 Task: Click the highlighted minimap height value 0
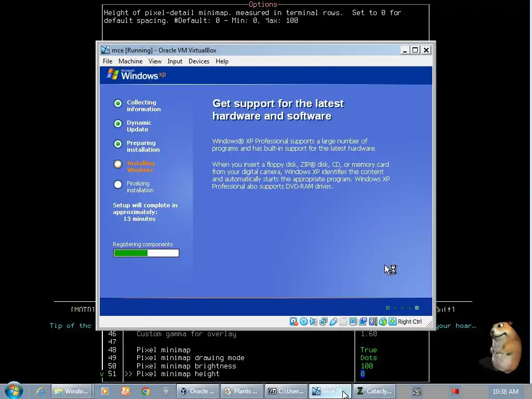coord(362,374)
